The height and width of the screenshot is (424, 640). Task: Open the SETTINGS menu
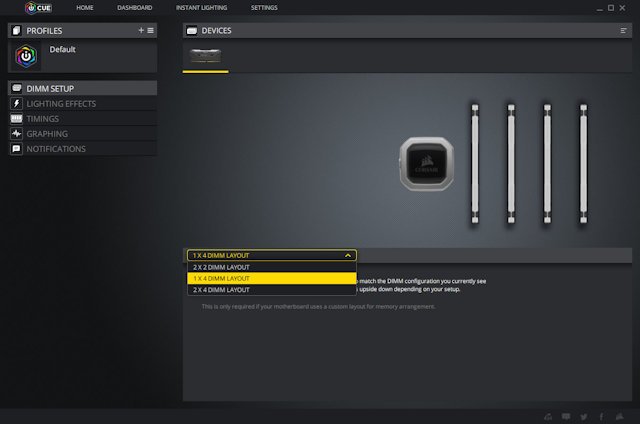pyautogui.click(x=264, y=8)
